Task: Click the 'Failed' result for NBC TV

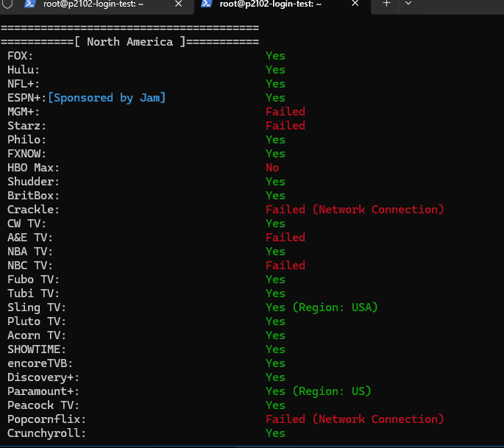Action: [285, 266]
